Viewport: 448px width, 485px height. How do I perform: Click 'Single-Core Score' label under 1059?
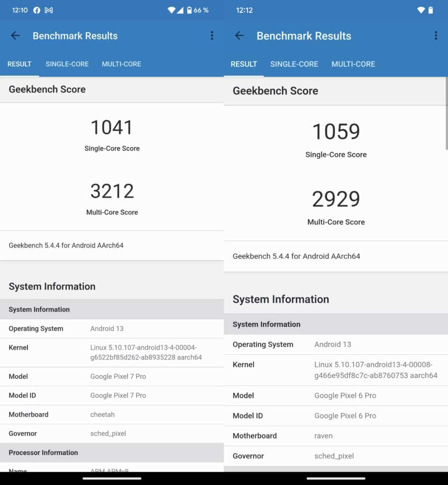click(336, 155)
